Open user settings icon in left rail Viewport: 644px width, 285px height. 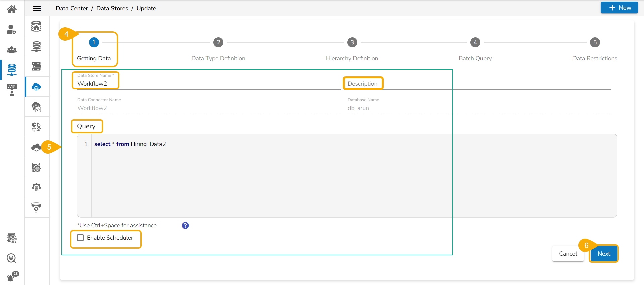[12, 30]
